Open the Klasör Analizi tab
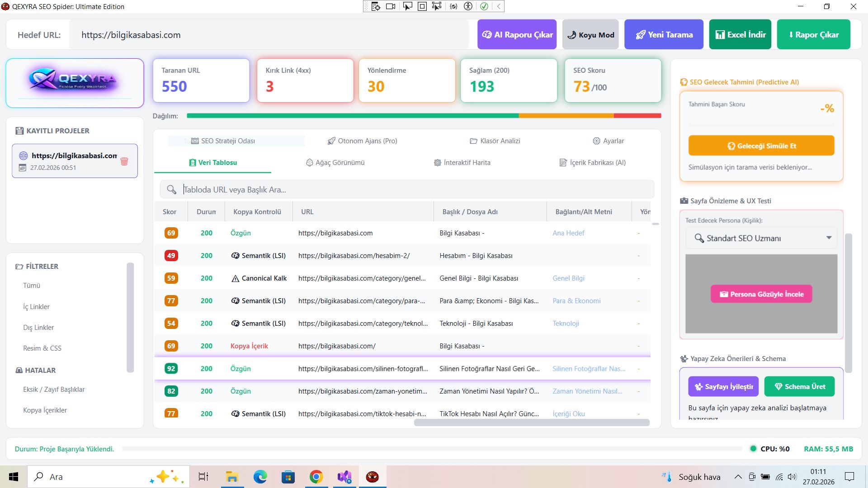Viewport: 868px width, 488px height. coord(495,141)
